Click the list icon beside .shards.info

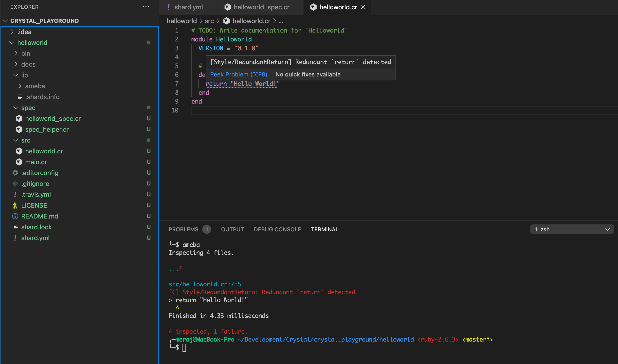[x=20, y=97]
